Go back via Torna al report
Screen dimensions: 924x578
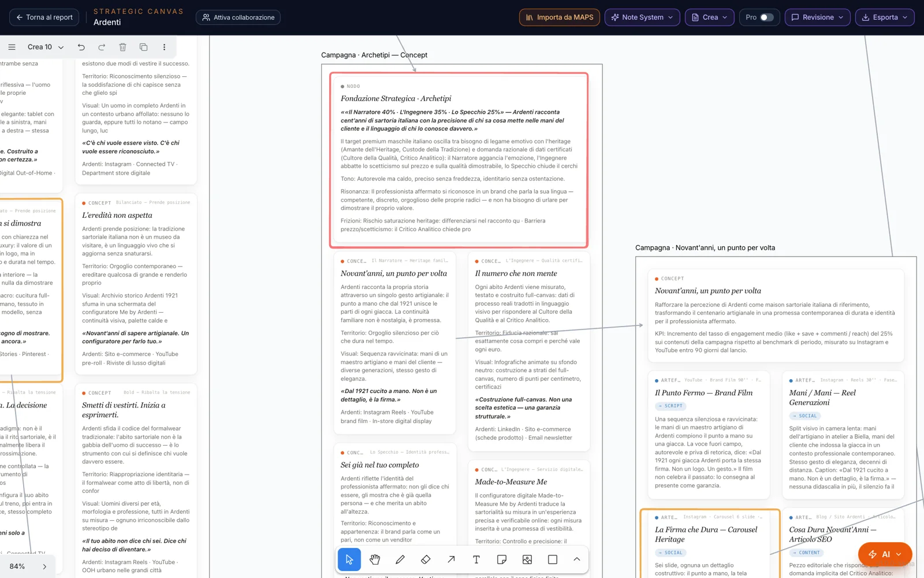click(44, 17)
